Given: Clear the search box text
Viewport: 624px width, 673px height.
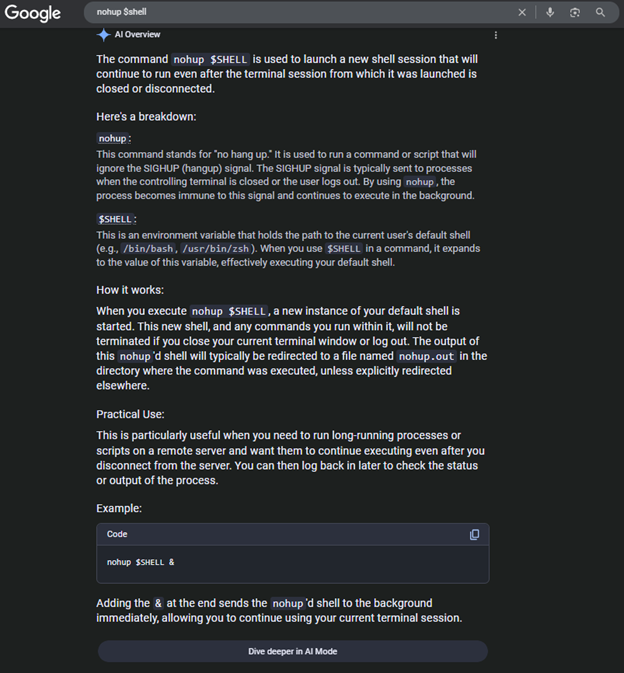Looking at the screenshot, I should (x=522, y=12).
